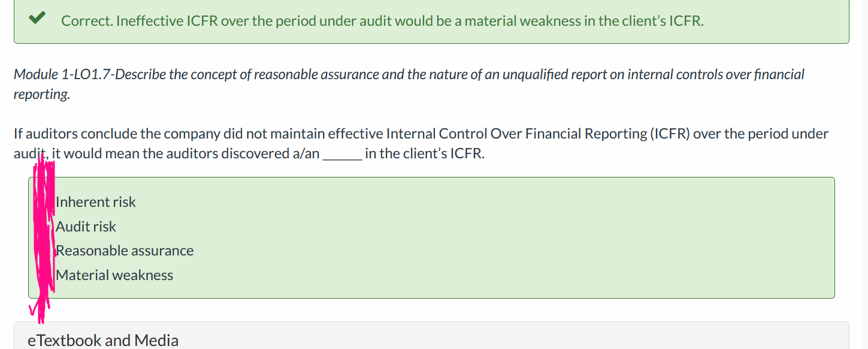Click the question sentence starting 'If auditors conclude'

point(421,143)
